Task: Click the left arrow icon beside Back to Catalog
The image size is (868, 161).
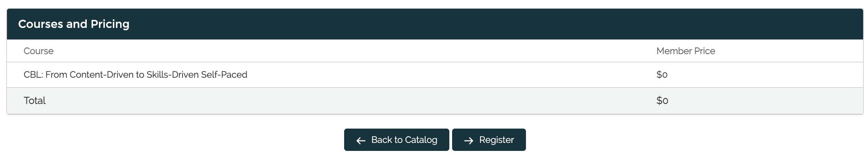Action: 361,140
